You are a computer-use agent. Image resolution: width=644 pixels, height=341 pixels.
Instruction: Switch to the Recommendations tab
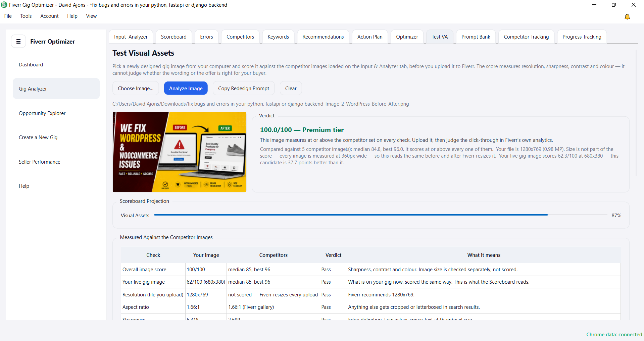[x=323, y=37]
